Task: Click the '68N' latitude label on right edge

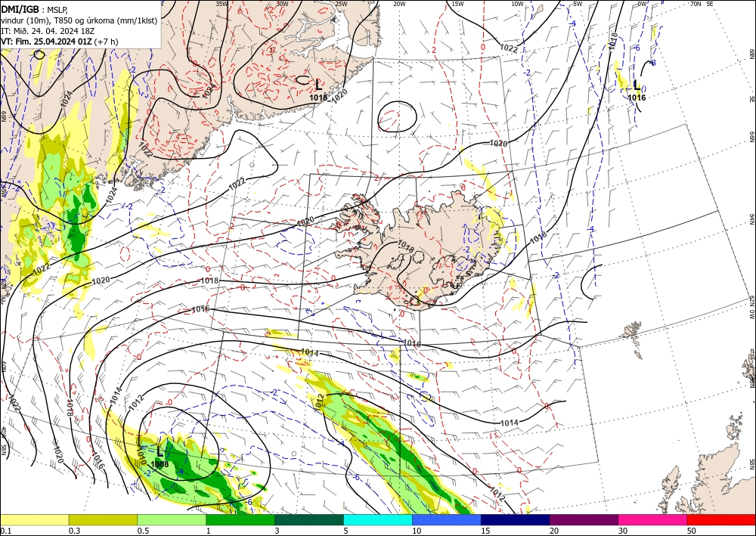Action: pos(751,54)
